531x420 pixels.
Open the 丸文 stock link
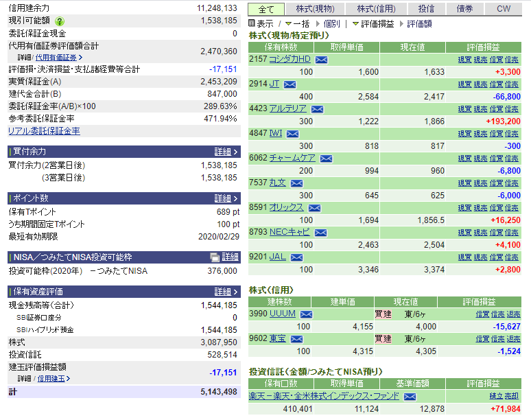277,183
